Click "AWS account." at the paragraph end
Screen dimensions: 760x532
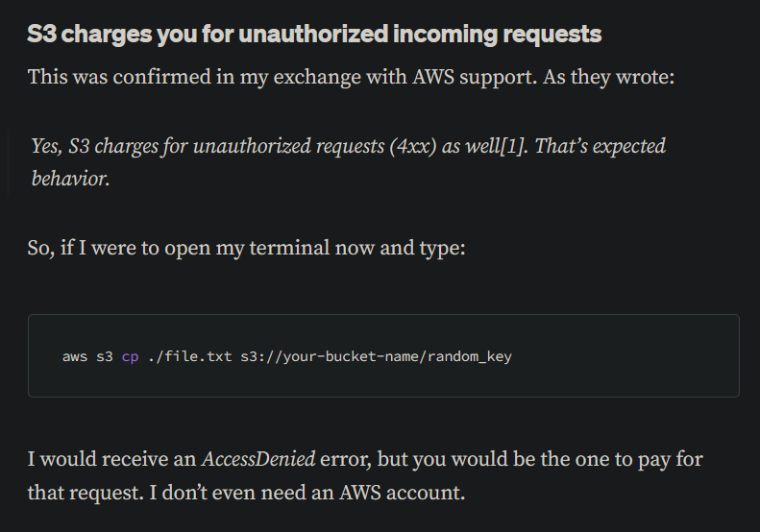(402, 493)
